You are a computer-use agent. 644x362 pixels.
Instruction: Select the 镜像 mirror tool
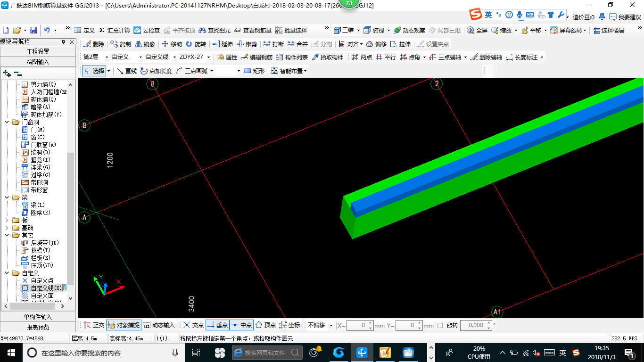pos(145,44)
